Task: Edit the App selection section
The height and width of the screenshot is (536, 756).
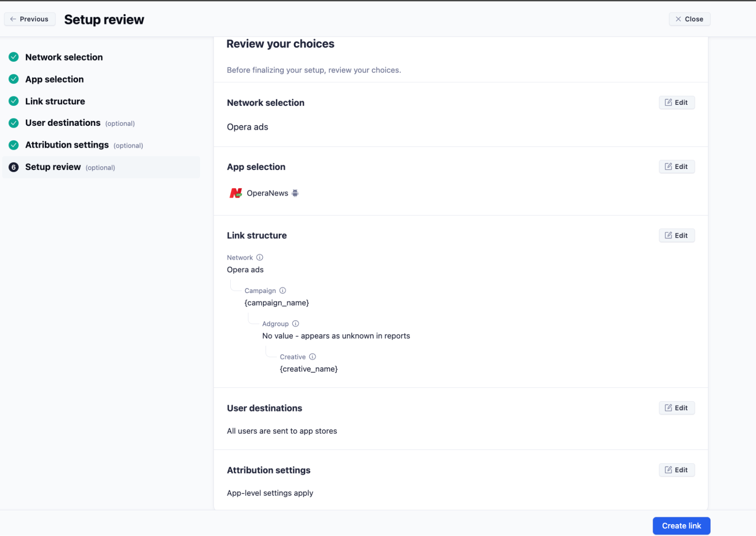Action: coord(676,167)
